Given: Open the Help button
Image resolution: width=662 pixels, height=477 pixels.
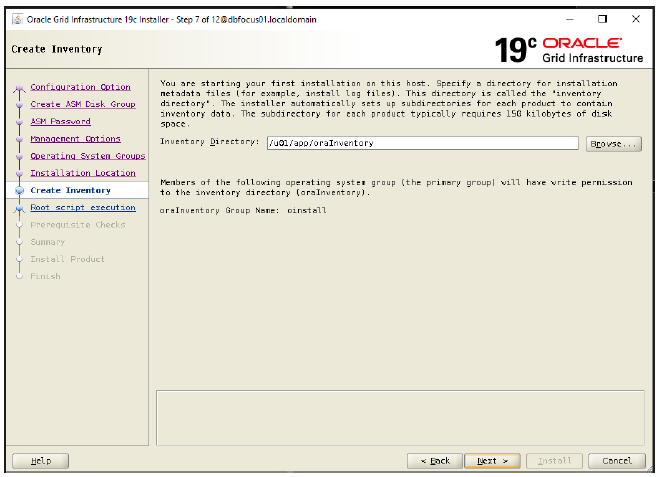Looking at the screenshot, I should click(x=41, y=461).
